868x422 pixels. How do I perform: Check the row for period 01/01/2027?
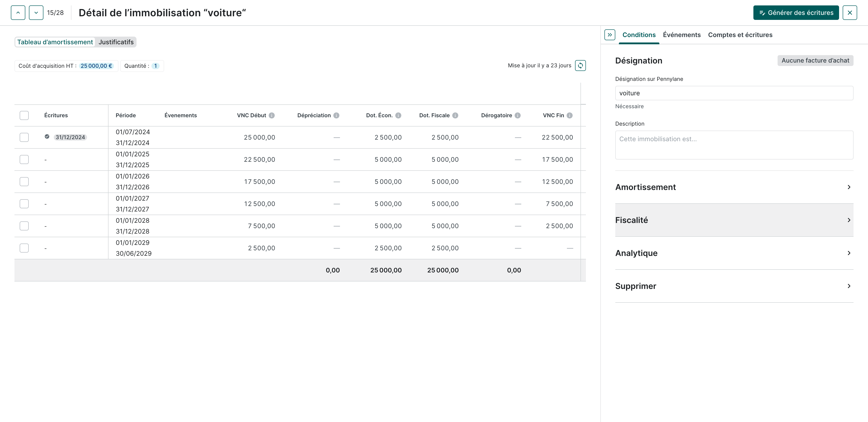coord(24,204)
